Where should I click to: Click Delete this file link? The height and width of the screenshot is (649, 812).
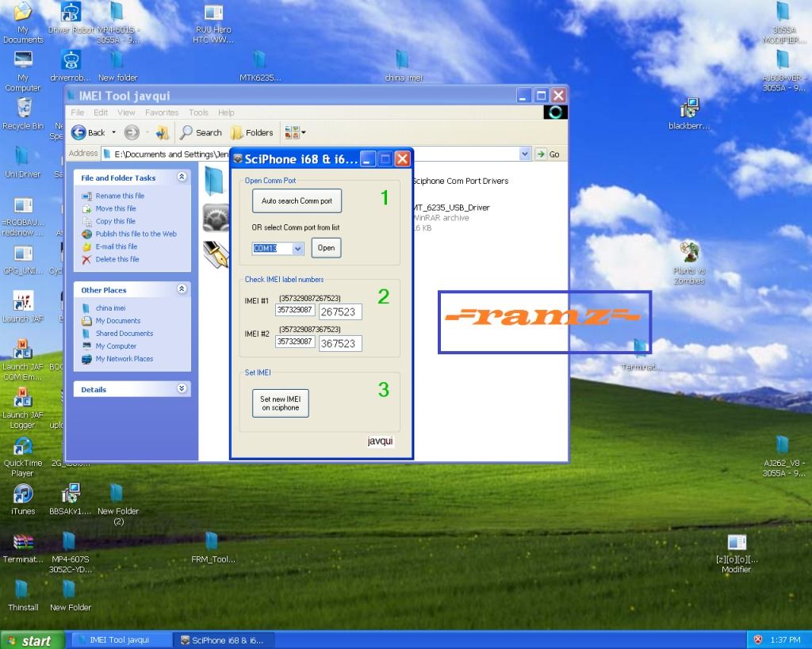coord(117,259)
